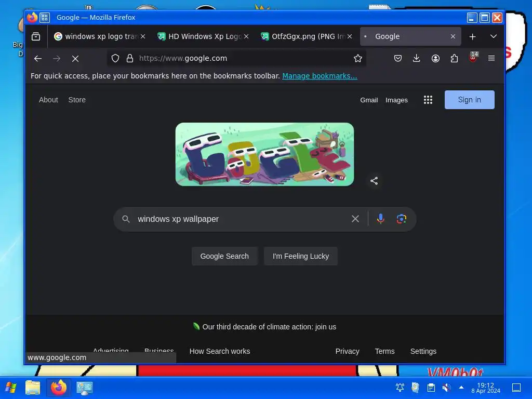Screen dimensions: 532x399
Task: Open volume control in system tray
Action: coord(446,388)
